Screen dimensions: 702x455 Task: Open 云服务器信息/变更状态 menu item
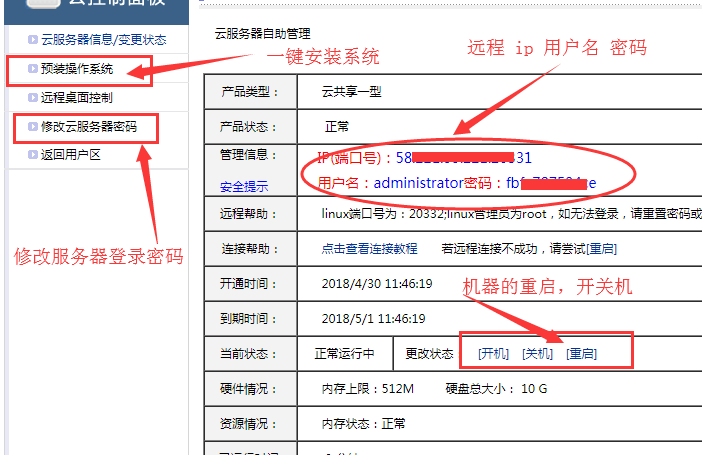pyautogui.click(x=103, y=40)
